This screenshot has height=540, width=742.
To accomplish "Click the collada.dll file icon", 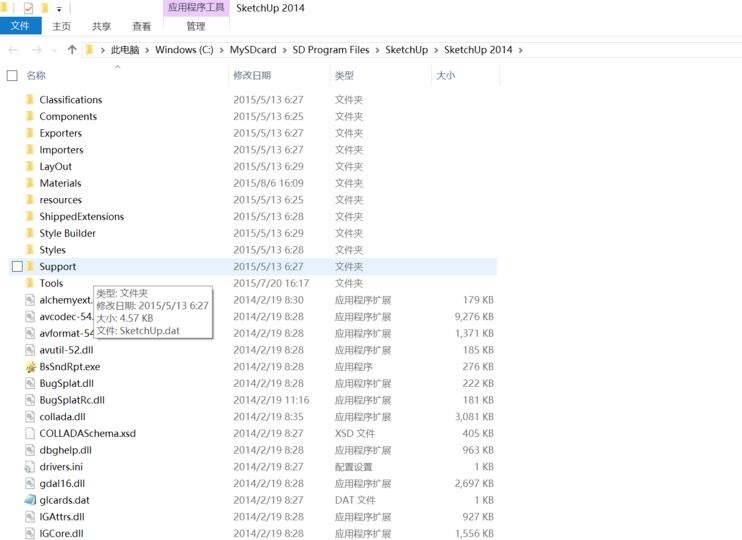I will [30, 416].
